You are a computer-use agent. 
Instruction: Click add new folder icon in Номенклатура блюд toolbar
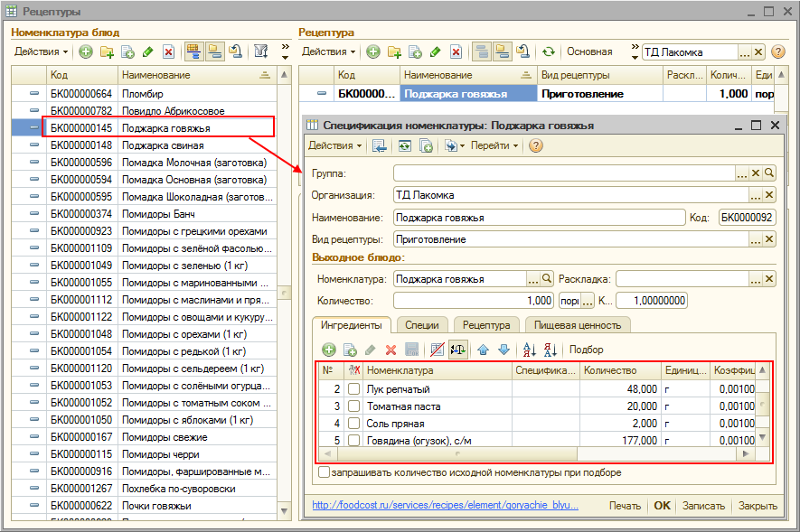click(x=107, y=52)
